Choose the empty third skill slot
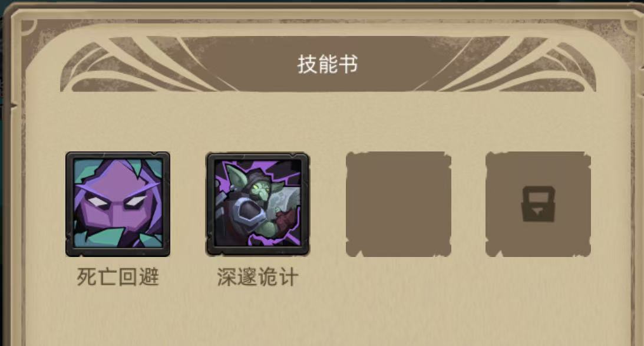The image size is (644, 346). [x=398, y=204]
